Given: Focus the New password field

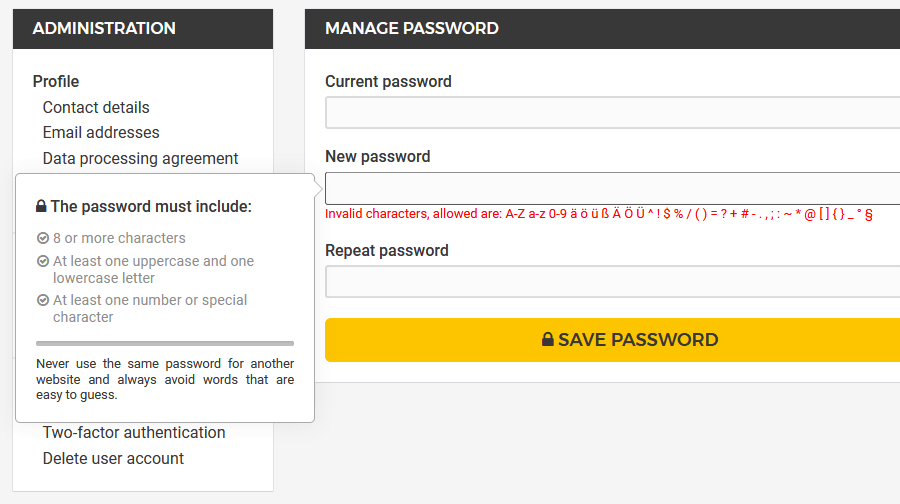Looking at the screenshot, I should tap(612, 188).
